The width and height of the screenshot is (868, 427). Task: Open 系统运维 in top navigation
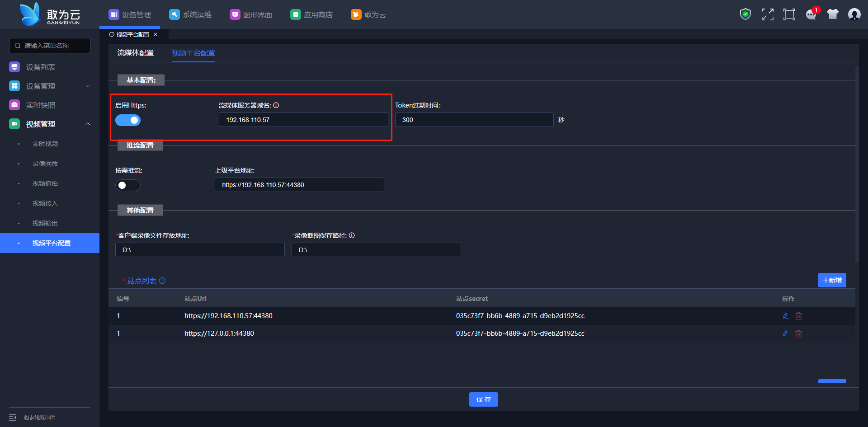pos(190,14)
